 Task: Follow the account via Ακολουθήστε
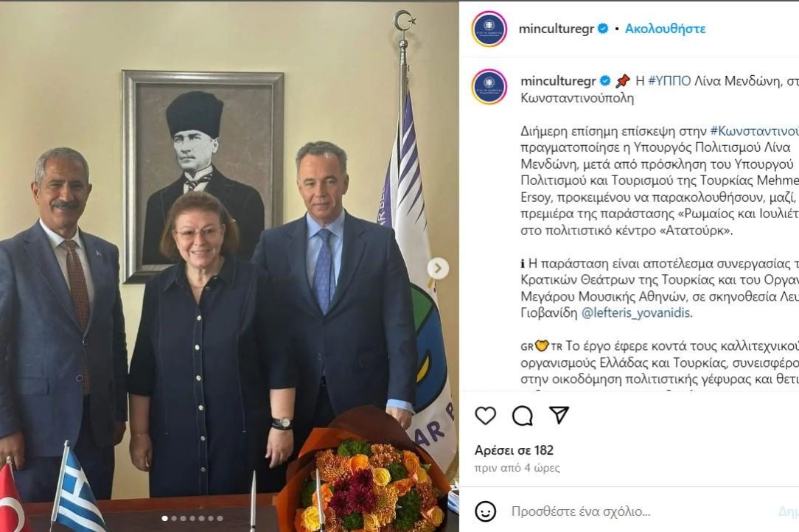(x=665, y=29)
